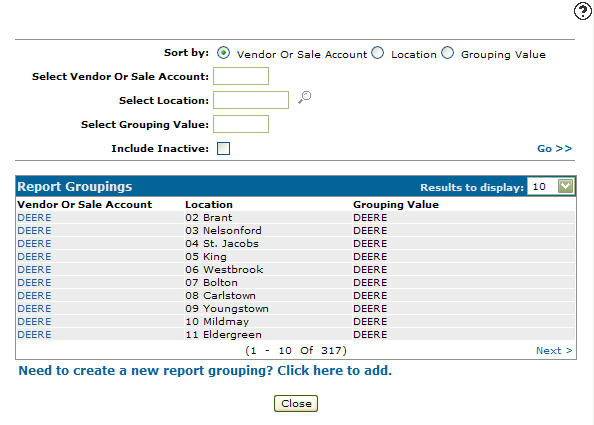Focus the Select Vendor Or Sale Account field

(x=241, y=76)
